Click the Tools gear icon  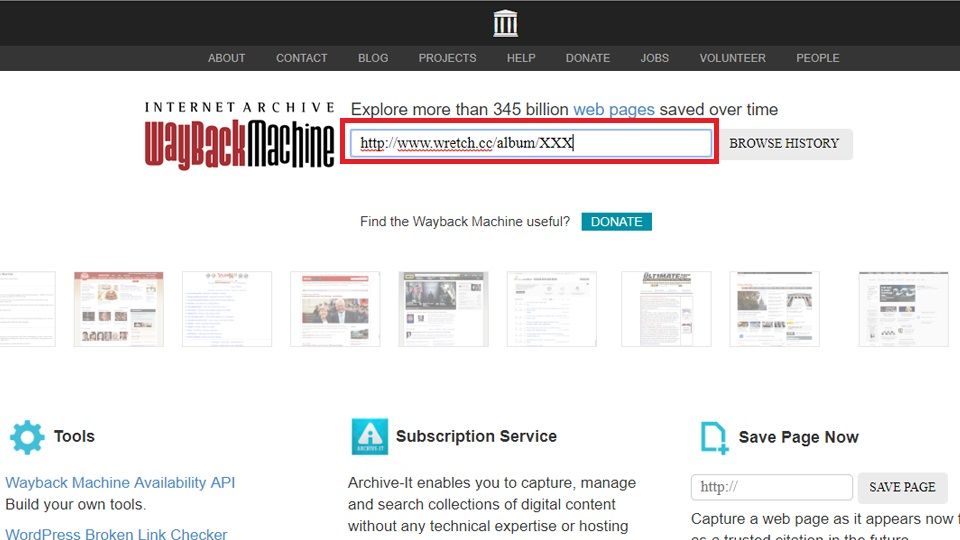[27, 437]
